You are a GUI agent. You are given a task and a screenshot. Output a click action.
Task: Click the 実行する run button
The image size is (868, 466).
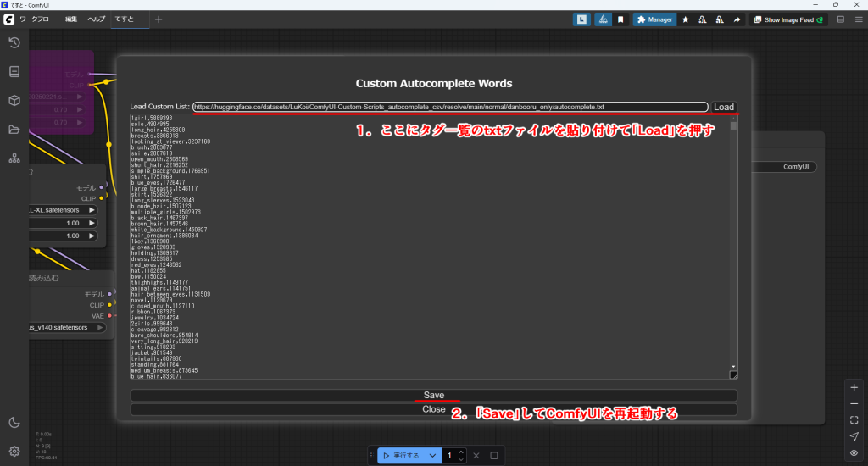click(401, 456)
